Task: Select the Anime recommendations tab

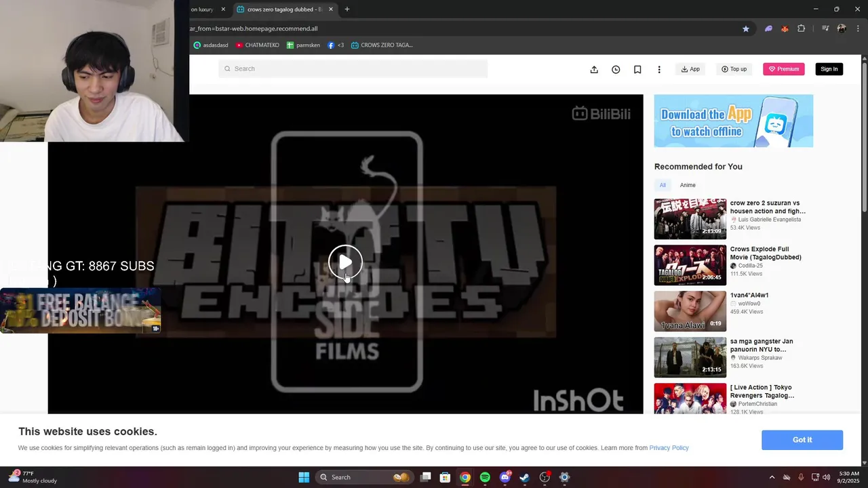Action: click(688, 185)
